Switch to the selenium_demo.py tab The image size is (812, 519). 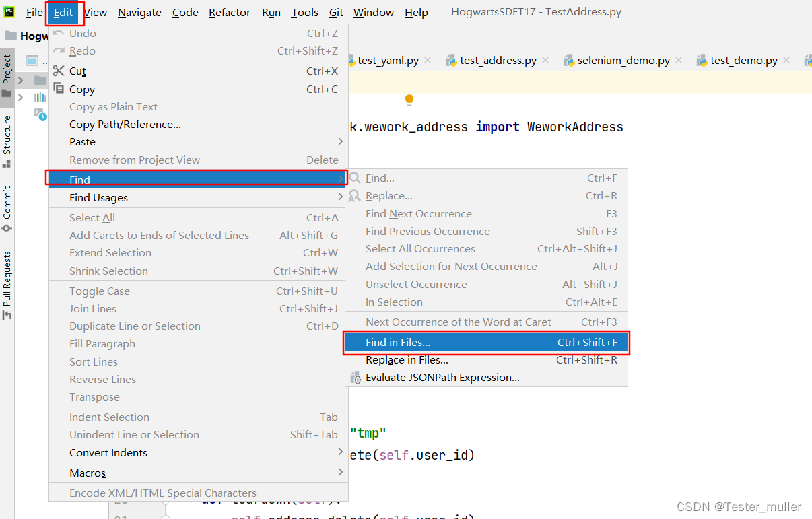click(623, 61)
